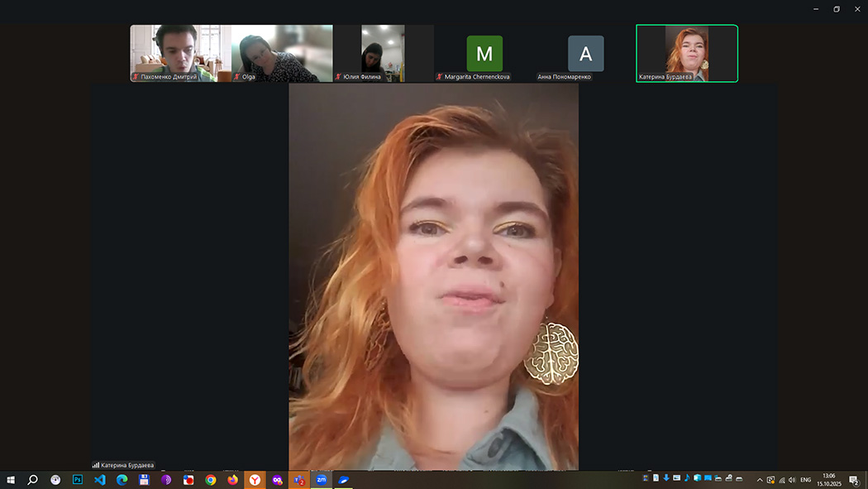Click Margarita Chernenckova's green M avatar
868x489 pixels.
pyautogui.click(x=484, y=54)
